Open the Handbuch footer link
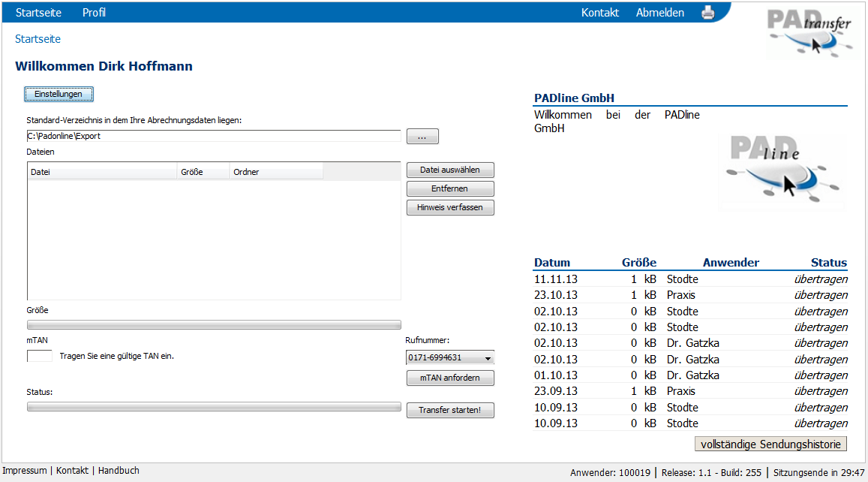The width and height of the screenshot is (868, 482). pos(119,471)
